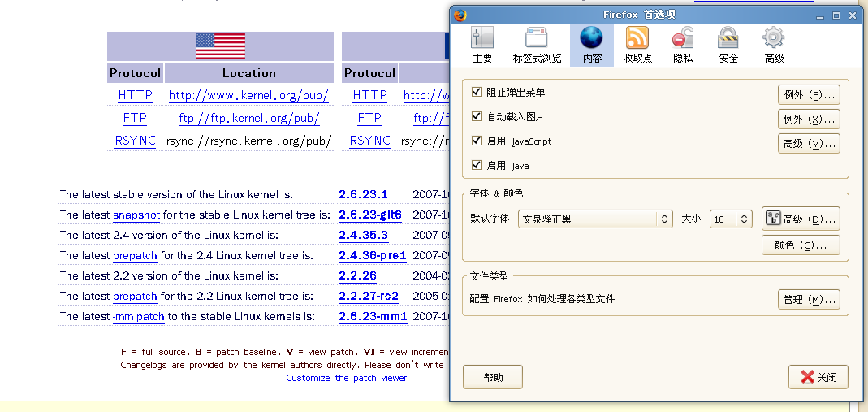This screenshot has height=412, width=868.
Task: Open kernel version 2.4.35.3 link
Action: click(x=363, y=235)
